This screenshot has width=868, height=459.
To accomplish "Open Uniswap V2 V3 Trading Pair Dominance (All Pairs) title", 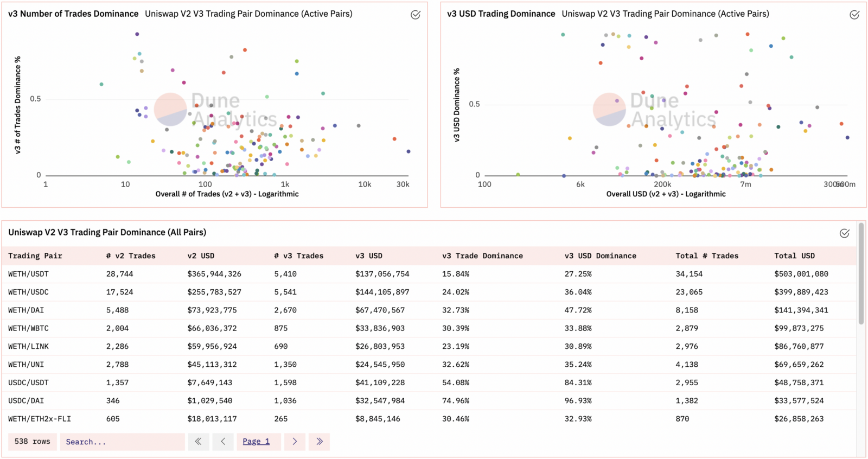I will pyautogui.click(x=107, y=232).
